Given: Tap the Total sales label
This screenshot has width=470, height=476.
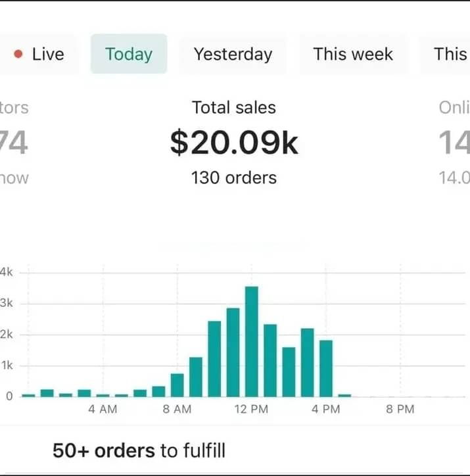Looking at the screenshot, I should (x=234, y=107).
